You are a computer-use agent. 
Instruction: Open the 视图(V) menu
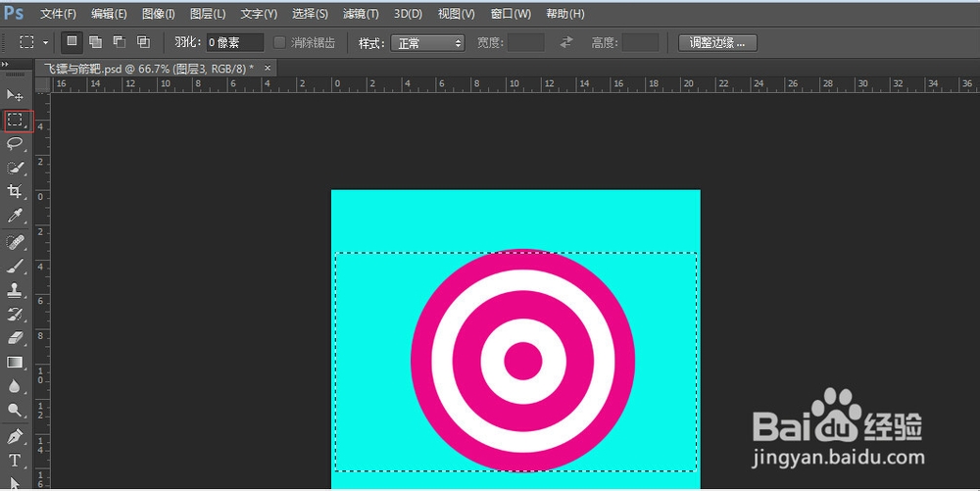(x=456, y=14)
